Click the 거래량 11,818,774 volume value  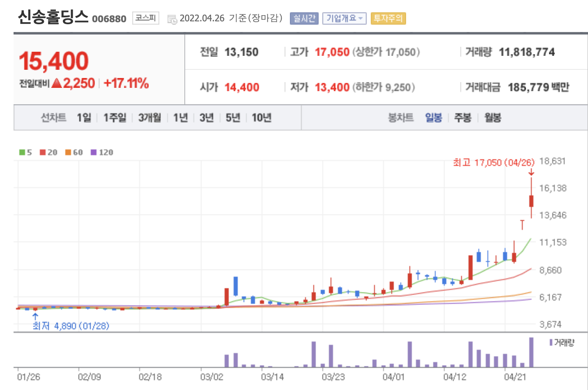point(527,52)
